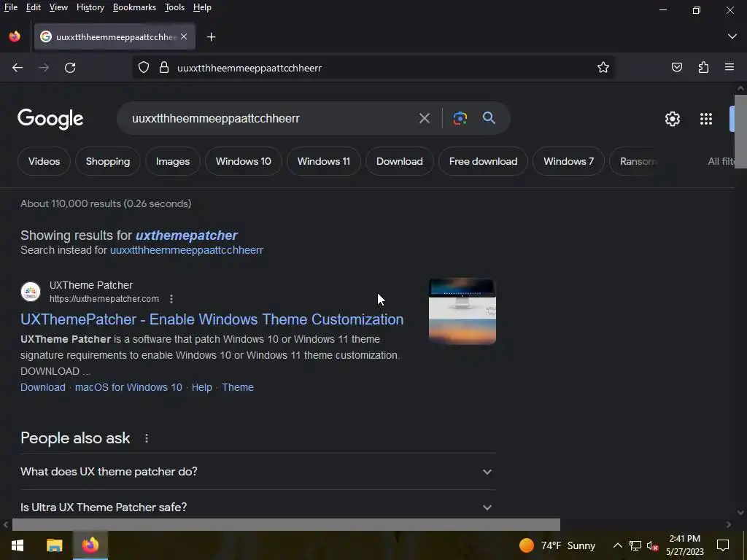Open the Tools menu
Viewport: 747px width, 560px height.
[x=174, y=7]
